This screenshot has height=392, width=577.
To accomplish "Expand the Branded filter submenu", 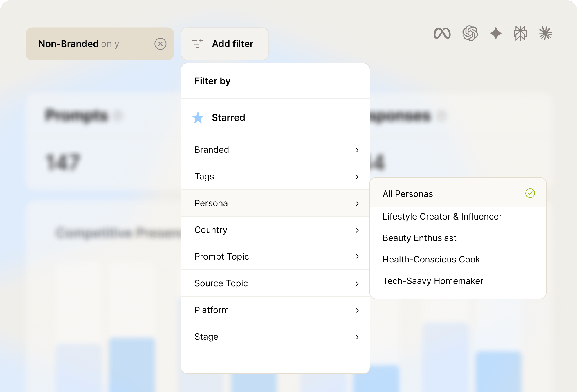I will pyautogui.click(x=275, y=150).
